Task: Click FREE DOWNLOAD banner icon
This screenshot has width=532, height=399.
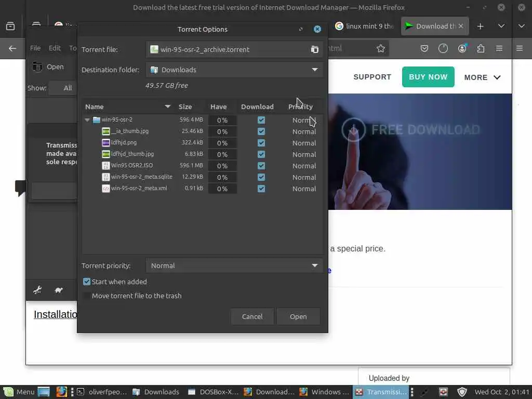Action: click(x=353, y=129)
